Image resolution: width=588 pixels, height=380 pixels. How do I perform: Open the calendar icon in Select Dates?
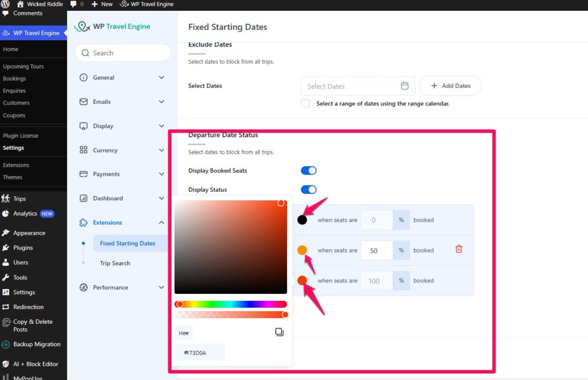[x=405, y=86]
